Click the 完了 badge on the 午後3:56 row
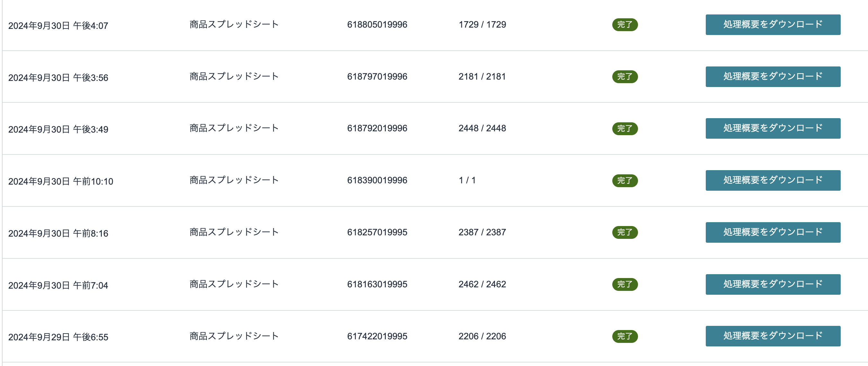Image resolution: width=868 pixels, height=366 pixels. (625, 76)
